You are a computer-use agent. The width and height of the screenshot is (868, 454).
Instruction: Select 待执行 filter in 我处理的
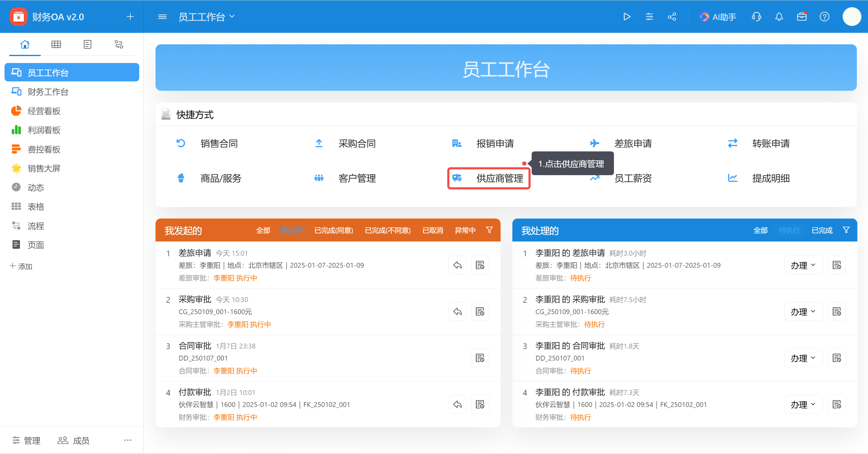coord(789,230)
